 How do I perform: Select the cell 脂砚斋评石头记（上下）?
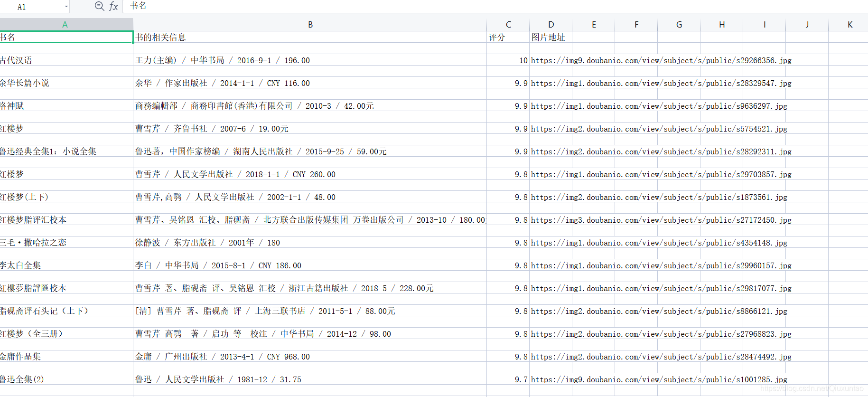click(66, 311)
